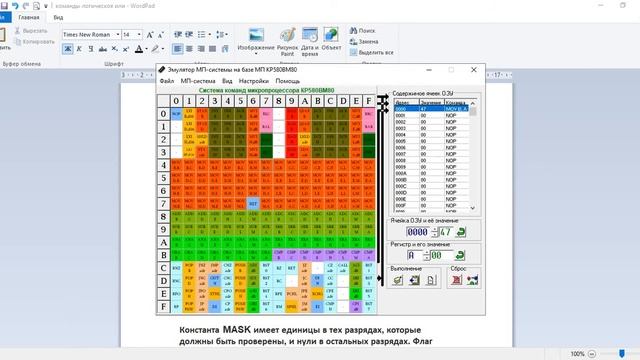Open the list style dropdown arrow
Image resolution: width=640 pixels, height=360 pixels.
point(210,35)
